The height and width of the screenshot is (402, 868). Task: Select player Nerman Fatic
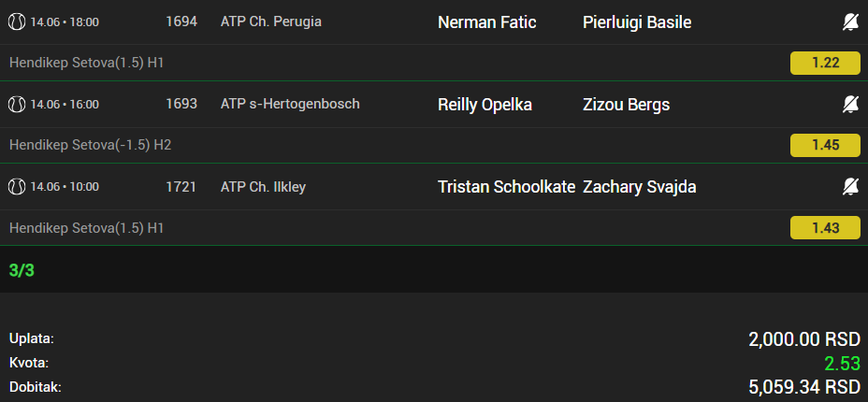click(x=486, y=22)
